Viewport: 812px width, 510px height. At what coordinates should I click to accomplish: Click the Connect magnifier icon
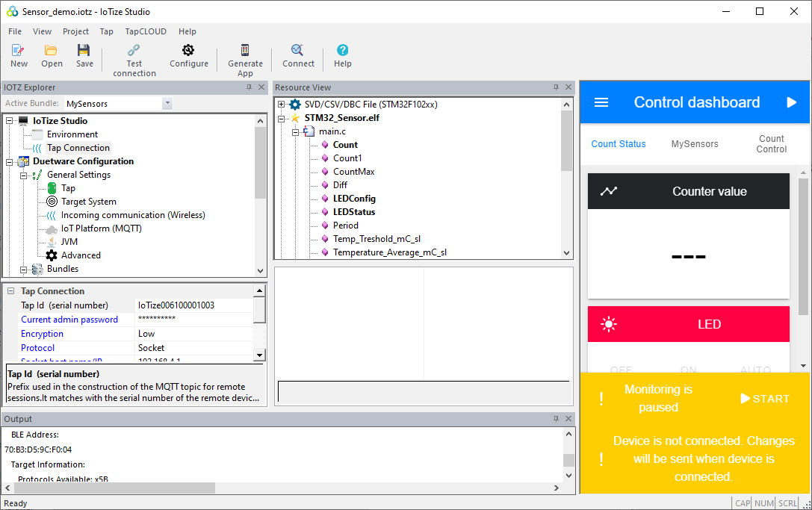click(297, 50)
